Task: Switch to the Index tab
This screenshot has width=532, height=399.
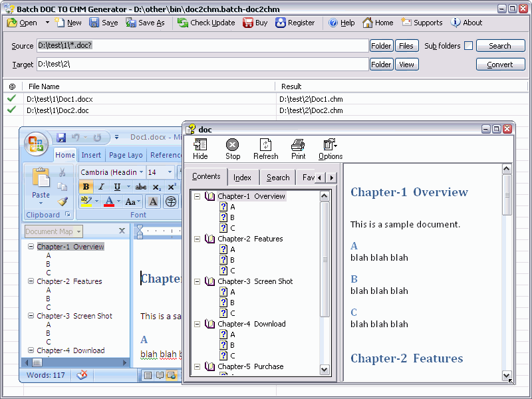Action: tap(242, 178)
